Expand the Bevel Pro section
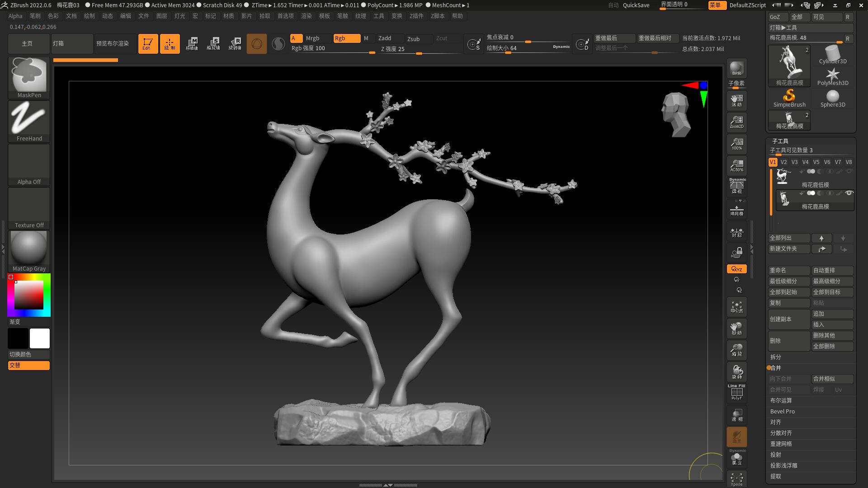Screen dimensions: 868x488 (x=783, y=411)
